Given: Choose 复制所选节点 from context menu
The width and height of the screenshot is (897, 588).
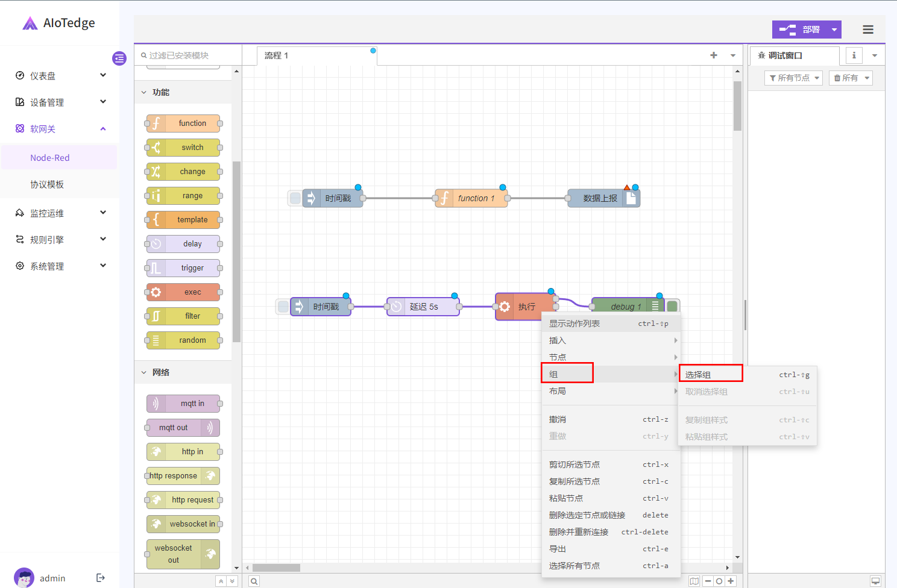Looking at the screenshot, I should [574, 481].
